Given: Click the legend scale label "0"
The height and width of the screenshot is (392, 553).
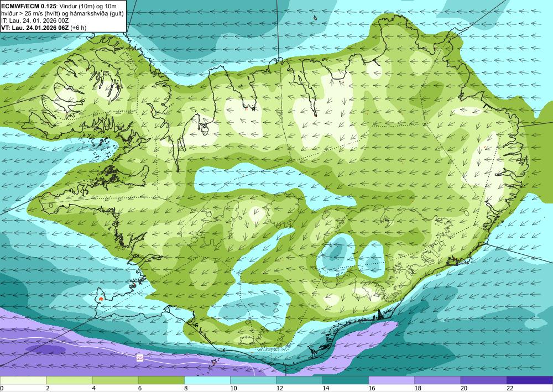Looking at the screenshot, I should (x=2, y=388).
